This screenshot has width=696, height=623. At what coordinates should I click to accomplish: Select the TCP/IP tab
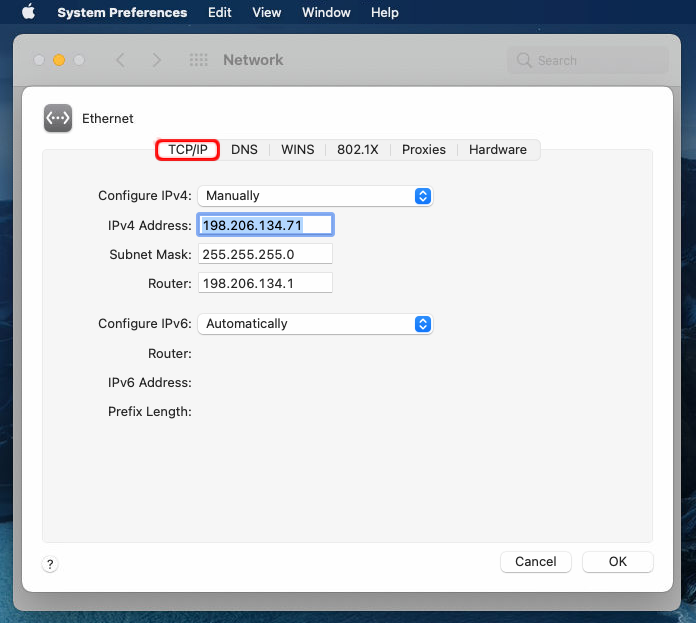click(x=188, y=150)
